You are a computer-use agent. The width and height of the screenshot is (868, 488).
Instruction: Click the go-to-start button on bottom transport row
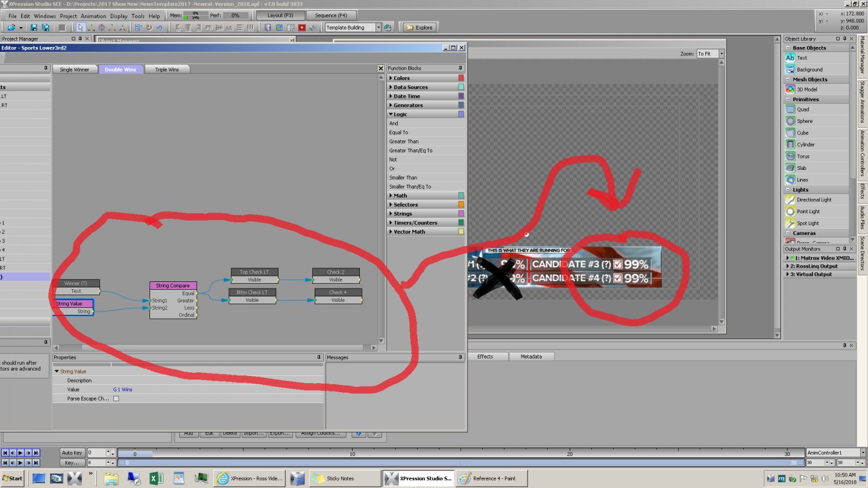pos(5,463)
